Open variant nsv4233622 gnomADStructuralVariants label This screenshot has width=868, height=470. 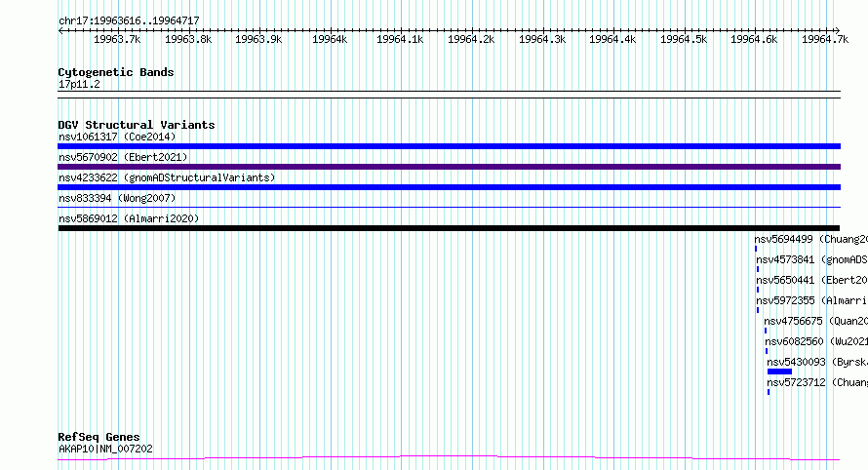tap(167, 177)
